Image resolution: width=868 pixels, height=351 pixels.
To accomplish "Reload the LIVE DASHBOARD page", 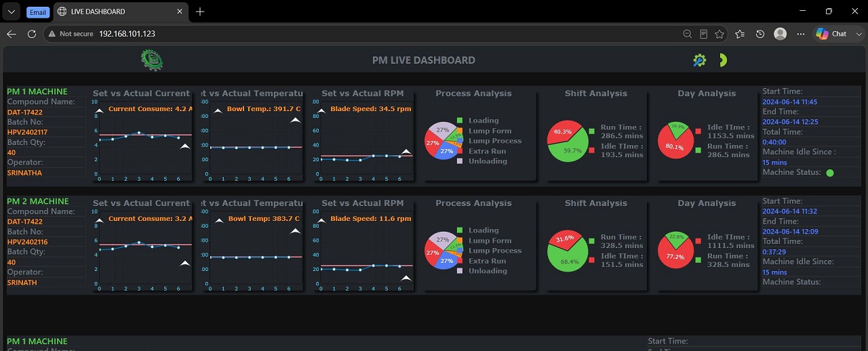I will click(x=32, y=34).
